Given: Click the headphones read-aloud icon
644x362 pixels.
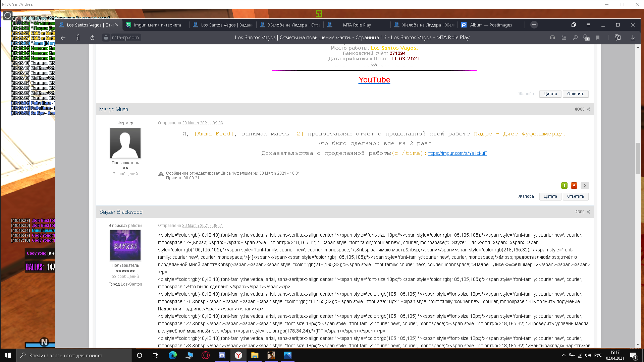Looking at the screenshot, I should click(x=552, y=38).
